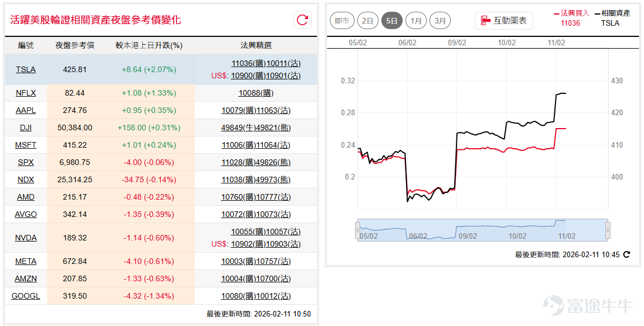644x326 pixels.
Task: Open NVDA ticker link
Action: (x=26, y=238)
